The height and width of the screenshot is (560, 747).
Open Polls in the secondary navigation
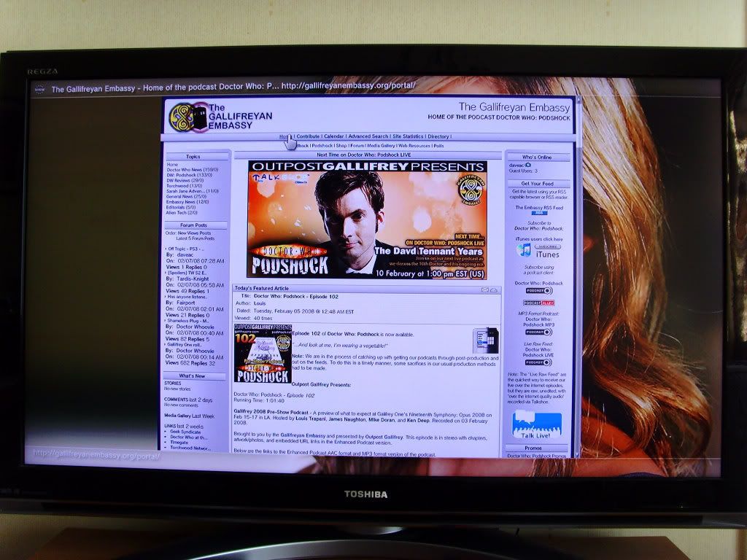click(438, 146)
